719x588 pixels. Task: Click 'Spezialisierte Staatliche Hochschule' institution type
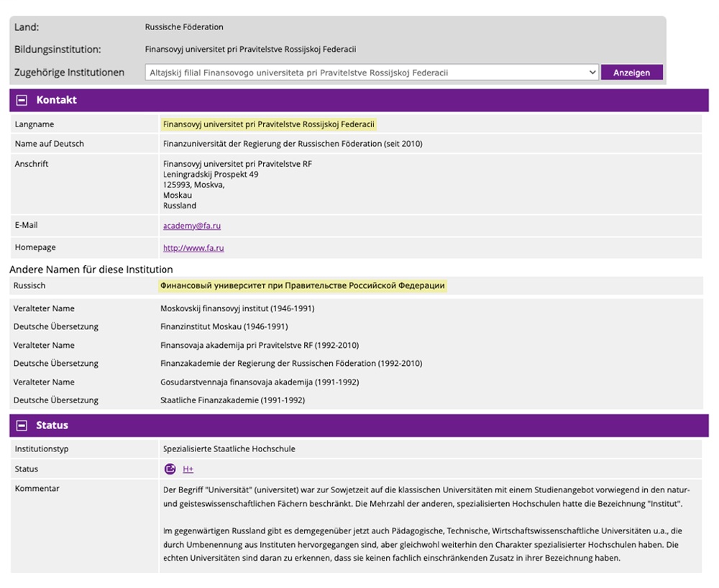(x=229, y=449)
